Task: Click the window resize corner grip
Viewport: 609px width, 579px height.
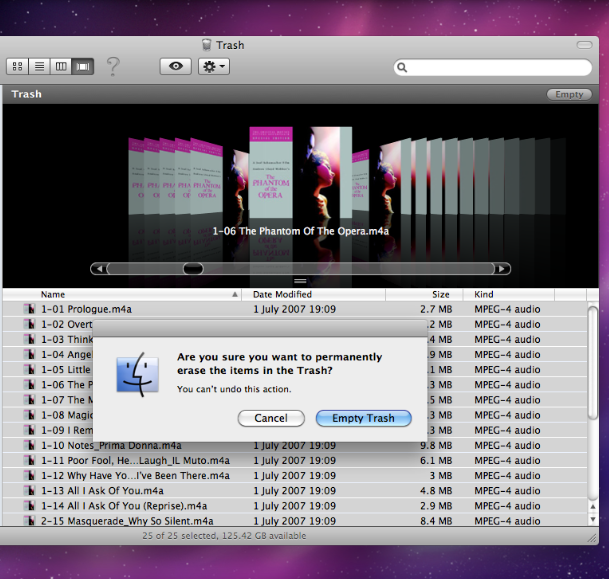Action: (x=592, y=538)
